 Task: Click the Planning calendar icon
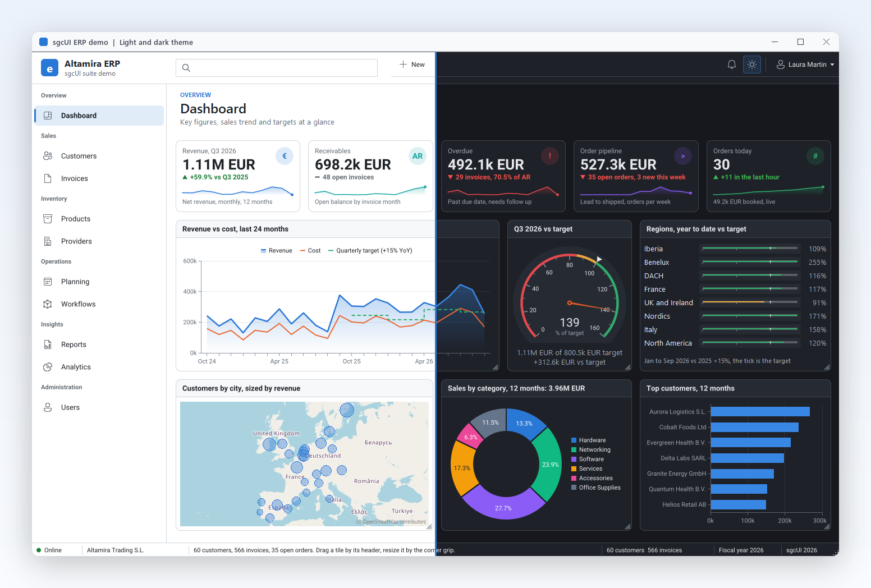coord(48,282)
